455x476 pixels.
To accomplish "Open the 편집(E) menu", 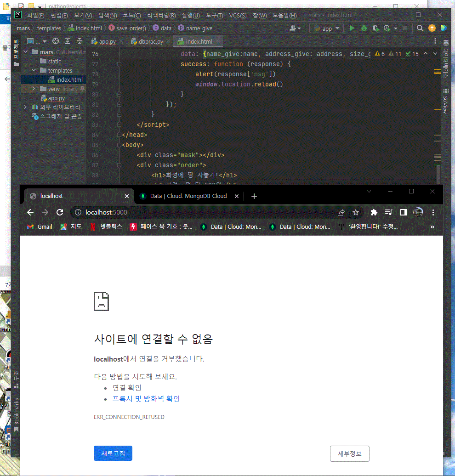I will (59, 15).
